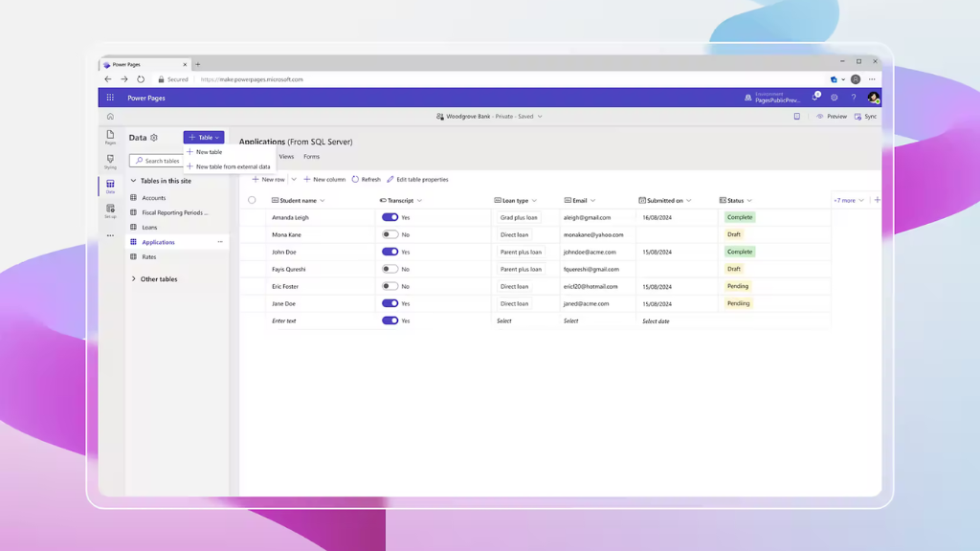Open the app launcher waffle icon
Image resolution: width=980 pixels, height=551 pixels.
tap(110, 98)
